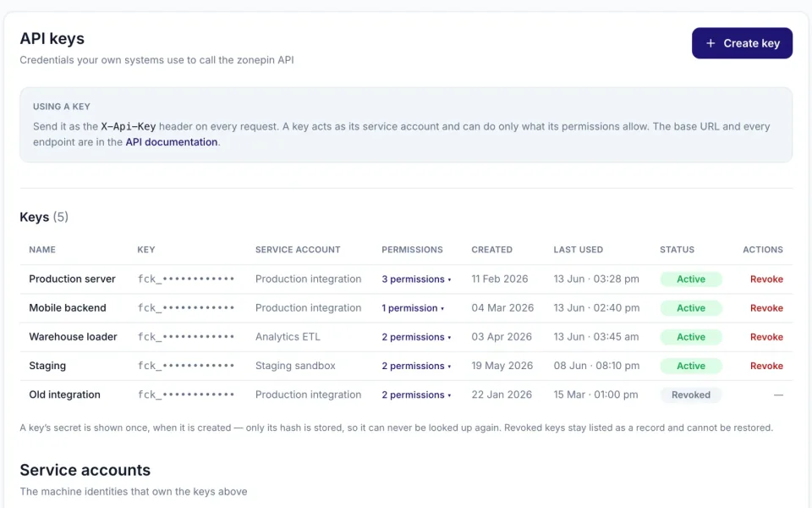Click the Create key button
This screenshot has width=812, height=508.
[742, 43]
